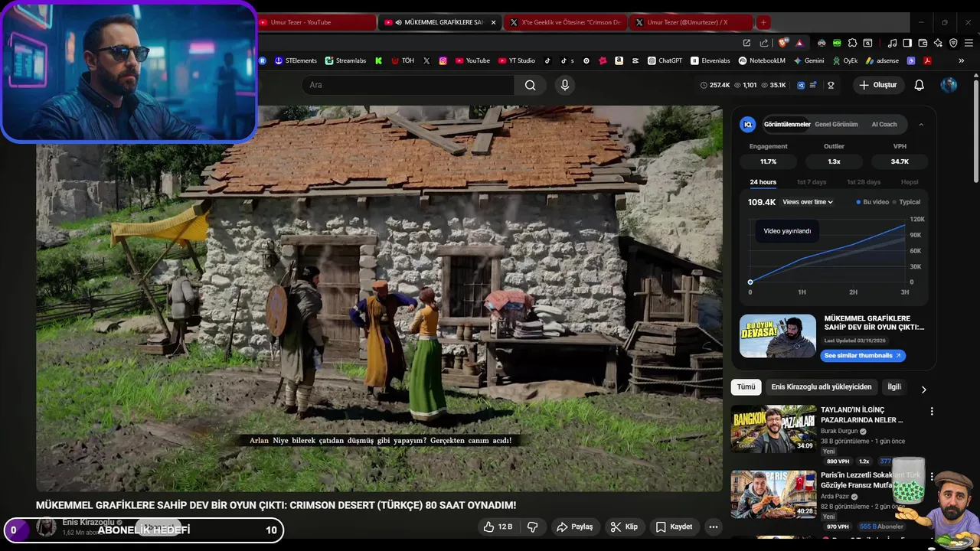Share the video via Paylaş
The image size is (980, 551).
pyautogui.click(x=575, y=527)
